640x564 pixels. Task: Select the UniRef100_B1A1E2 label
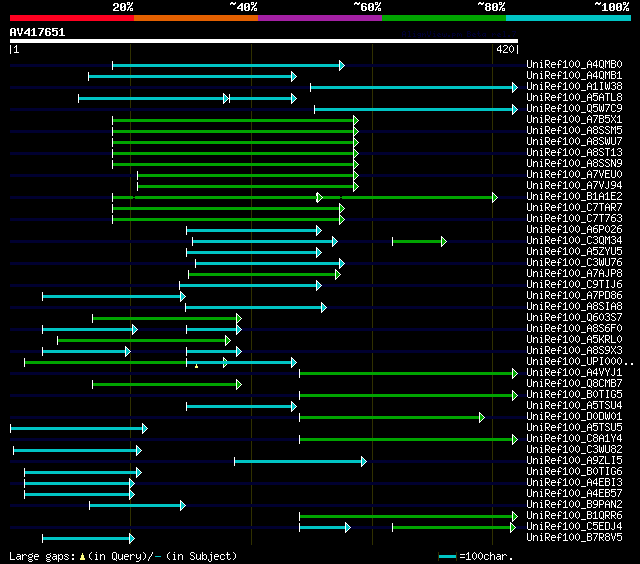(x=574, y=197)
